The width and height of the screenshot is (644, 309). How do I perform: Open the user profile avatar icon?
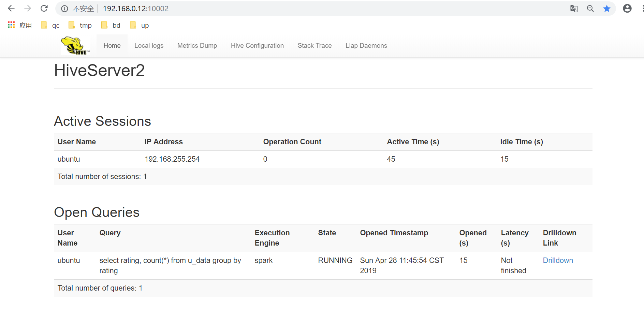(627, 9)
